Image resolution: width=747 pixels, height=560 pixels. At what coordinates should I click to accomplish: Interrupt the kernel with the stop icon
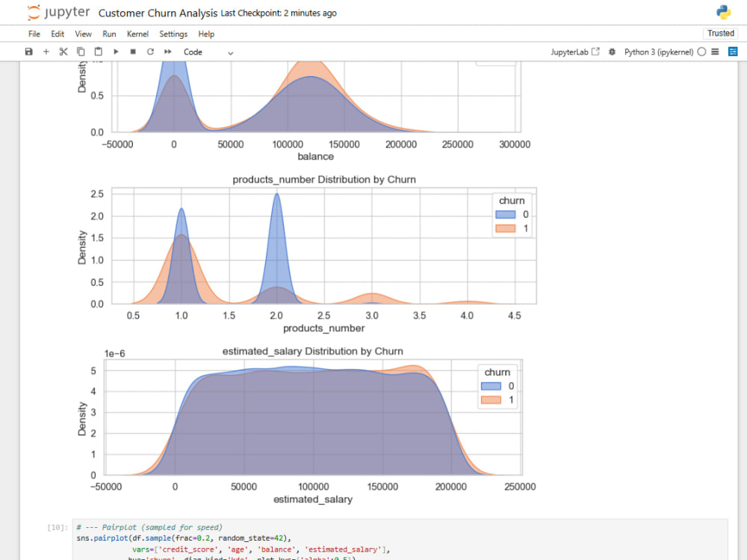(x=133, y=52)
